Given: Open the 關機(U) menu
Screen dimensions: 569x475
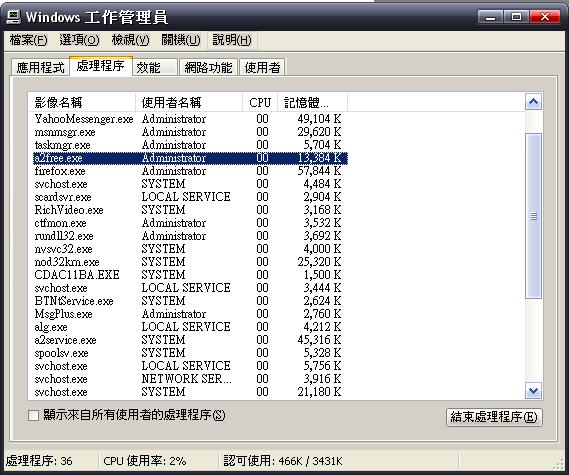Looking at the screenshot, I should click(181, 40).
